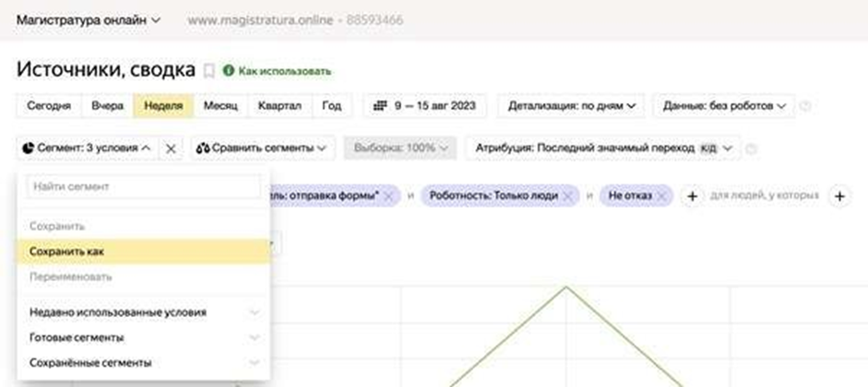Click the help icon next to Данные: без роботов
The width and height of the screenshot is (868, 387).
[x=805, y=106]
